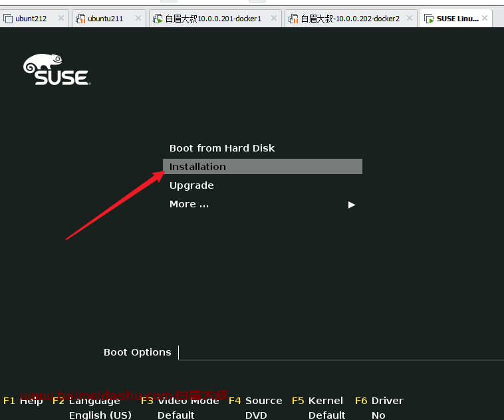504x420 pixels.
Task: Open F6 Driver option
Action: click(379, 401)
